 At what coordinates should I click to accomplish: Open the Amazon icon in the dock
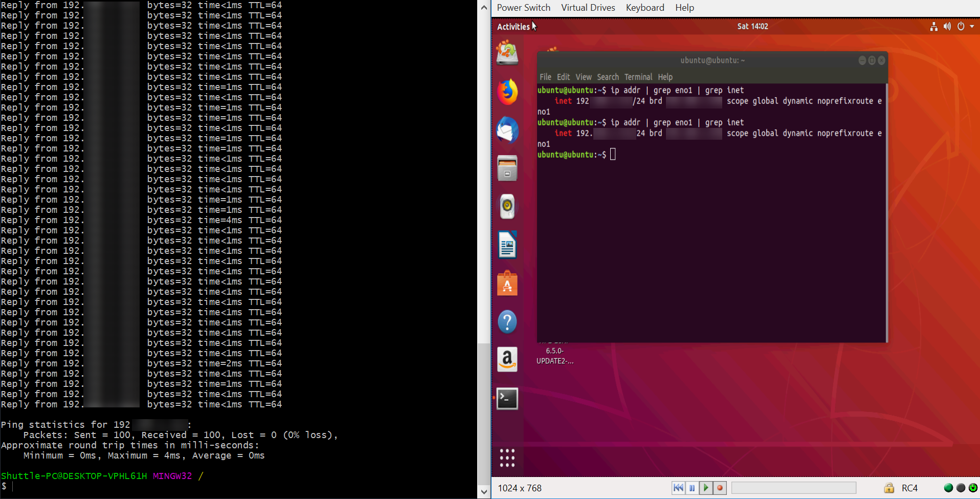[507, 360]
